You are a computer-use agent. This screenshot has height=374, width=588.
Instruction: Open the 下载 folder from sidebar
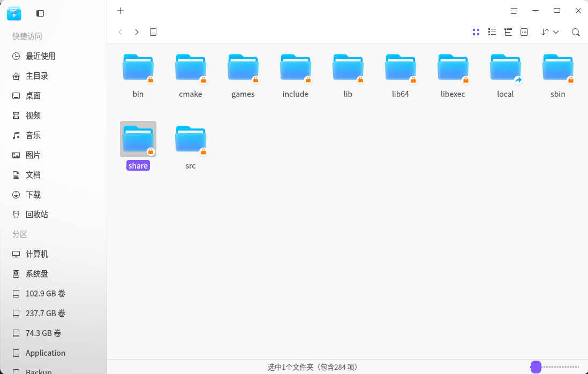[33, 194]
